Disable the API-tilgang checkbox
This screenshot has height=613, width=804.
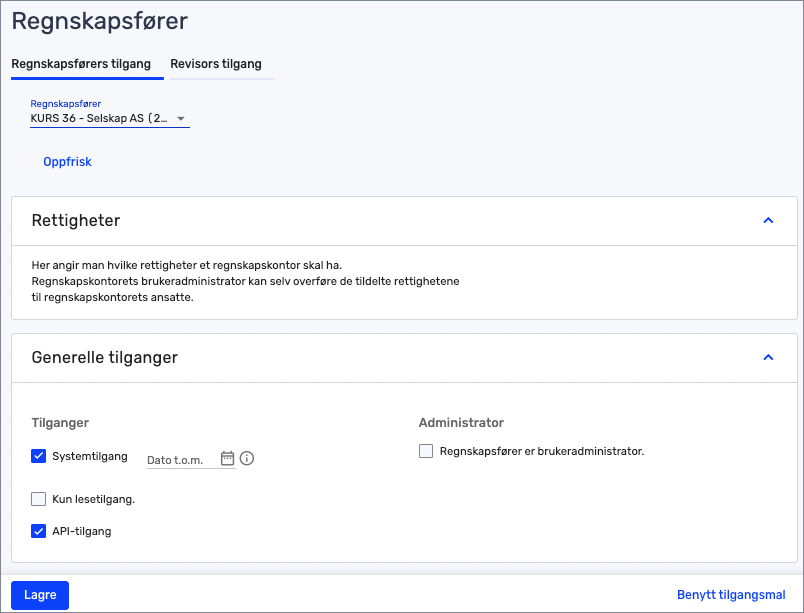coord(39,531)
